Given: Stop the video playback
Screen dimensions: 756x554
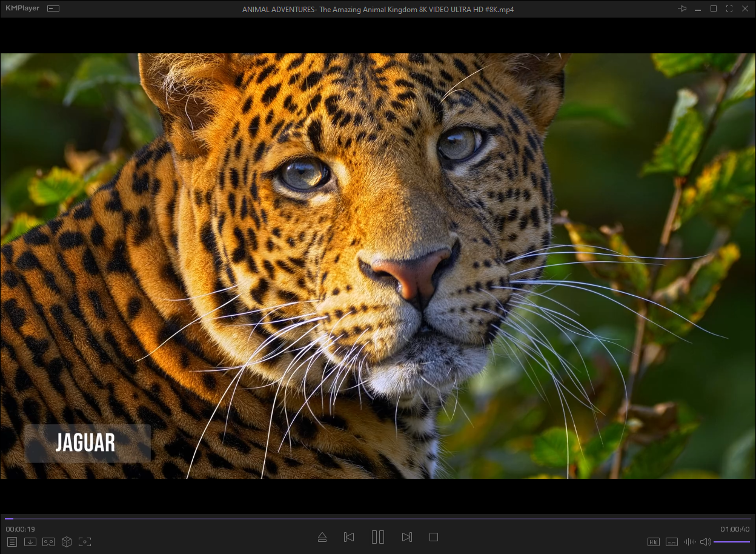Looking at the screenshot, I should click(434, 537).
